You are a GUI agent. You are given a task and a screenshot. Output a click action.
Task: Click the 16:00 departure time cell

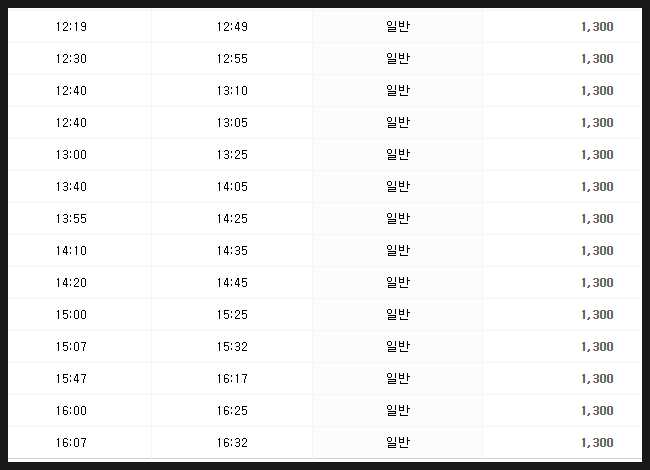(x=71, y=410)
